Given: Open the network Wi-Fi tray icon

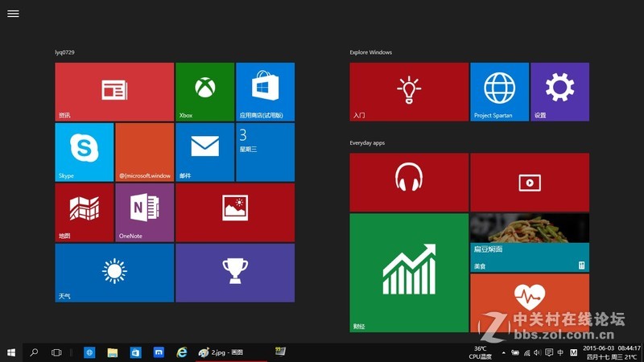Looking at the screenshot, I should [x=527, y=352].
